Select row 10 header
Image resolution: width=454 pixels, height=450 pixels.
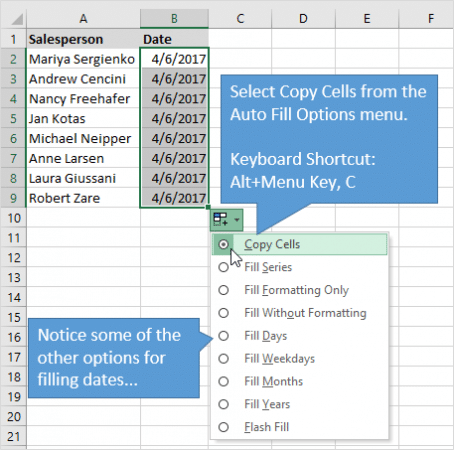(x=13, y=218)
